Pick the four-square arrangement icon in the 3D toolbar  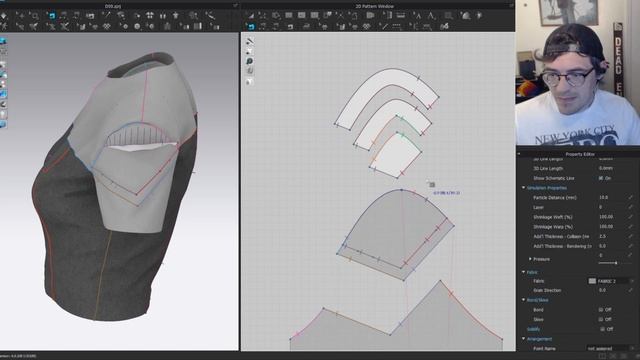(x=150, y=16)
